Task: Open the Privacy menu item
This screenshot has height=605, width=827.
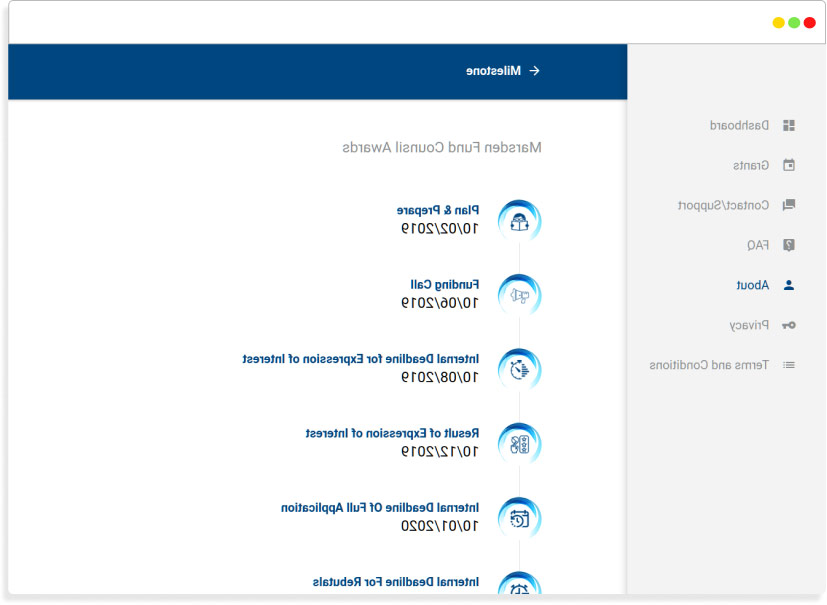Action: tap(749, 325)
